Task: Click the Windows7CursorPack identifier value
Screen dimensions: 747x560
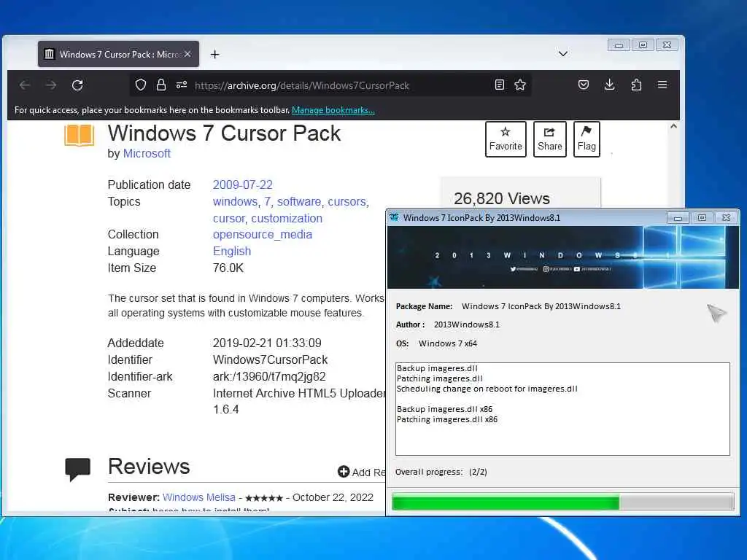Action: tap(270, 360)
